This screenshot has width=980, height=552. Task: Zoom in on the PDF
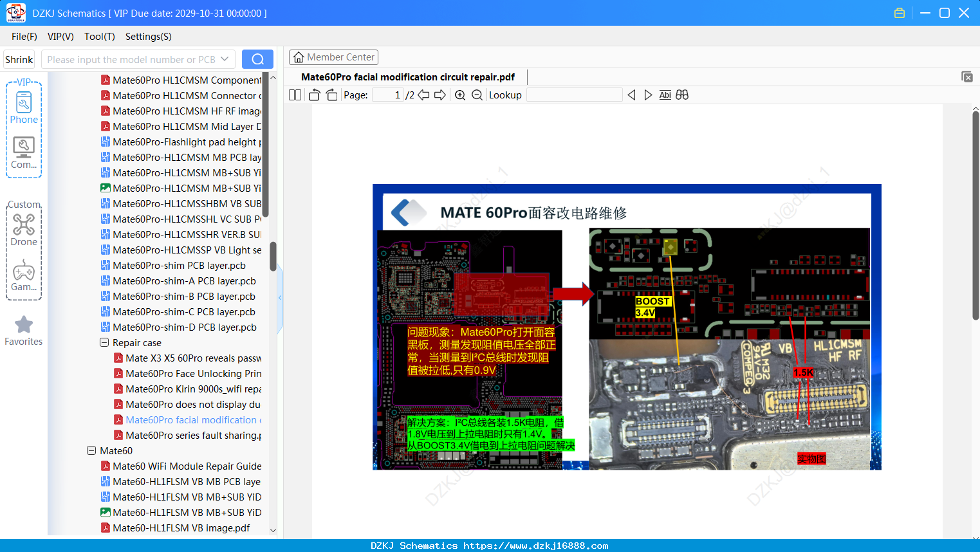pos(460,95)
